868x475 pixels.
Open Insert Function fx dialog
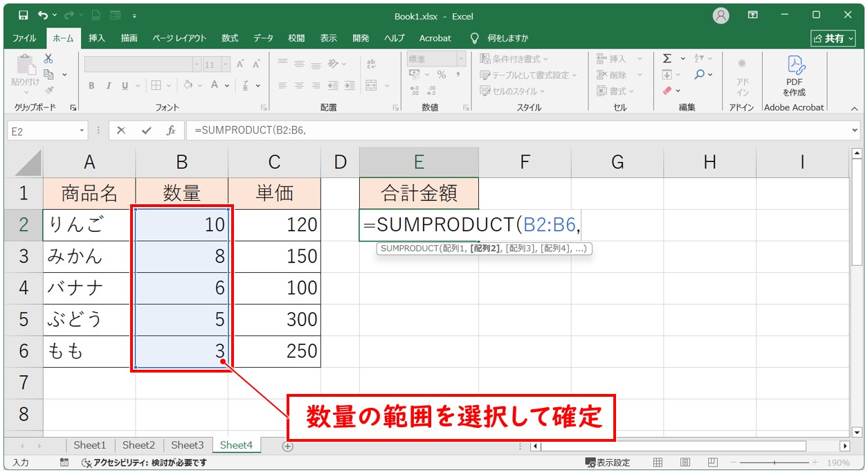coord(170,130)
